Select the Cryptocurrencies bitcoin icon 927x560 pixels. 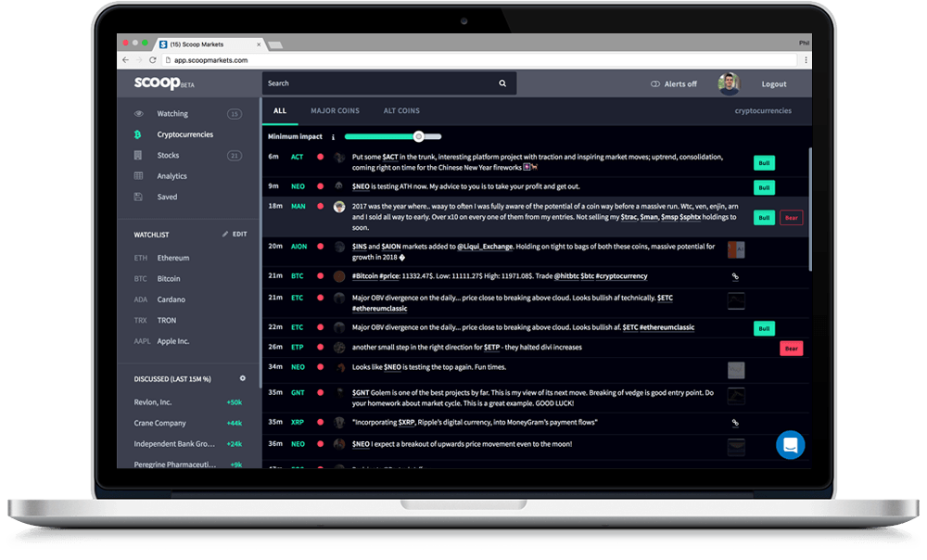tap(138, 134)
